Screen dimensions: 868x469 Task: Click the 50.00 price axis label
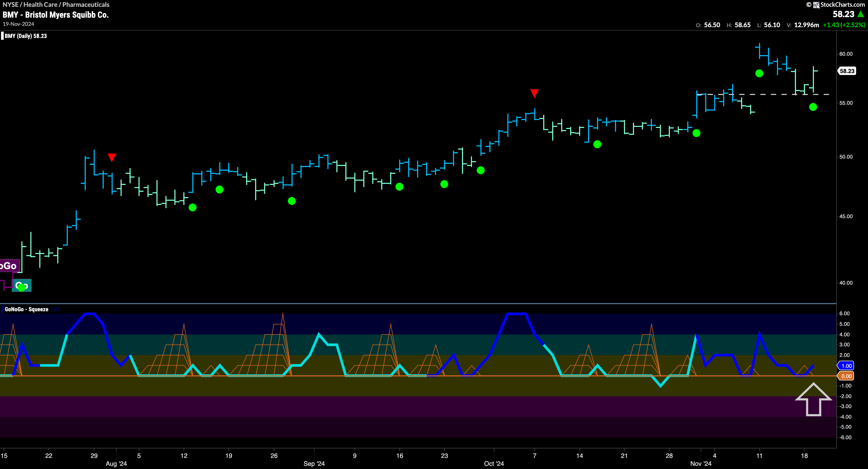click(x=846, y=157)
